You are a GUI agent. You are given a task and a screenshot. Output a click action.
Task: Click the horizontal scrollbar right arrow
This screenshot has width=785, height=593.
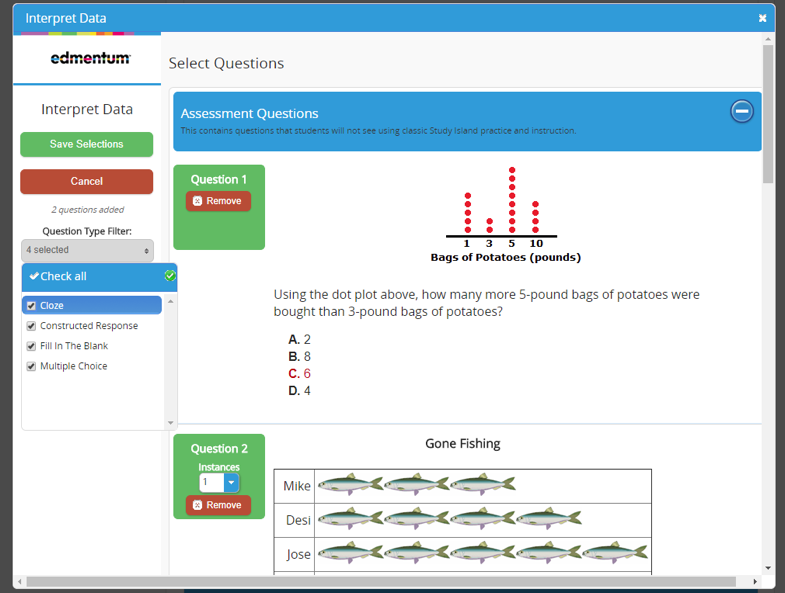coord(755,581)
